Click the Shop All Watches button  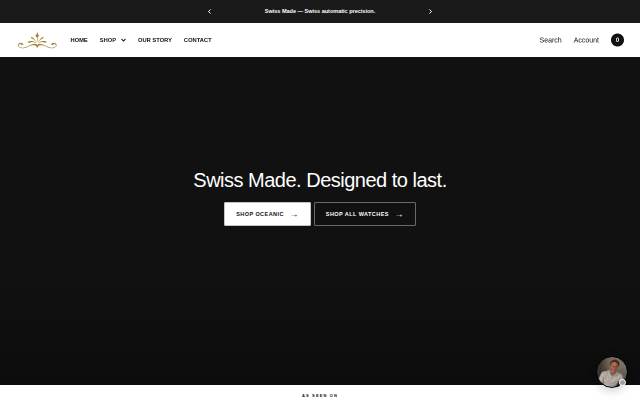point(365,214)
